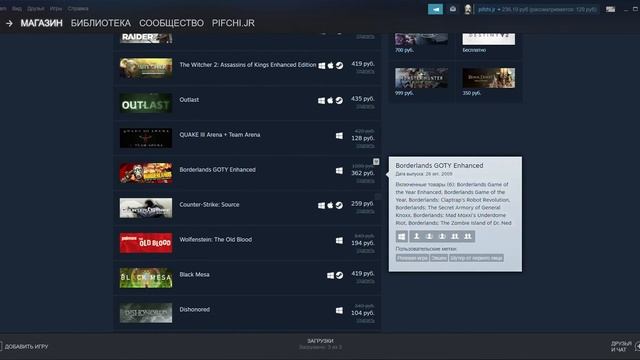This screenshot has width=640, height=360.
Task: Click Windows icon in QUAKE III Arena row
Action: [x=339, y=136]
